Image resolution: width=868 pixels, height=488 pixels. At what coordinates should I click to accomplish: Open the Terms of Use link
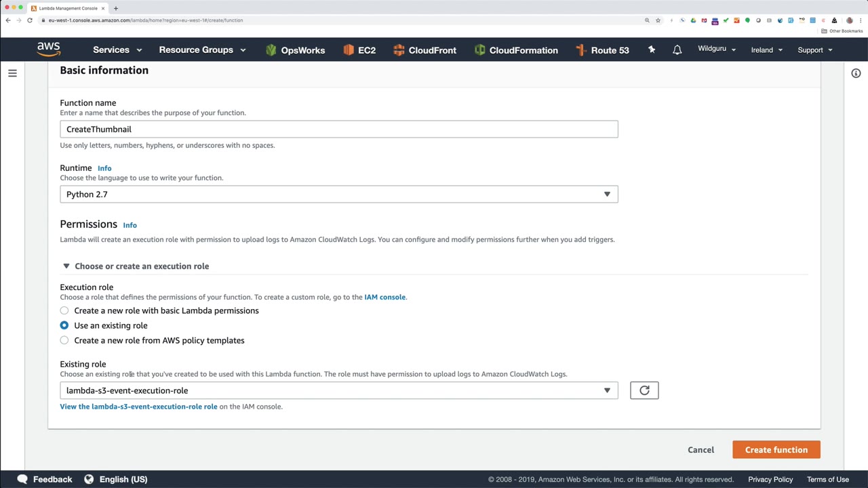pos(828,479)
